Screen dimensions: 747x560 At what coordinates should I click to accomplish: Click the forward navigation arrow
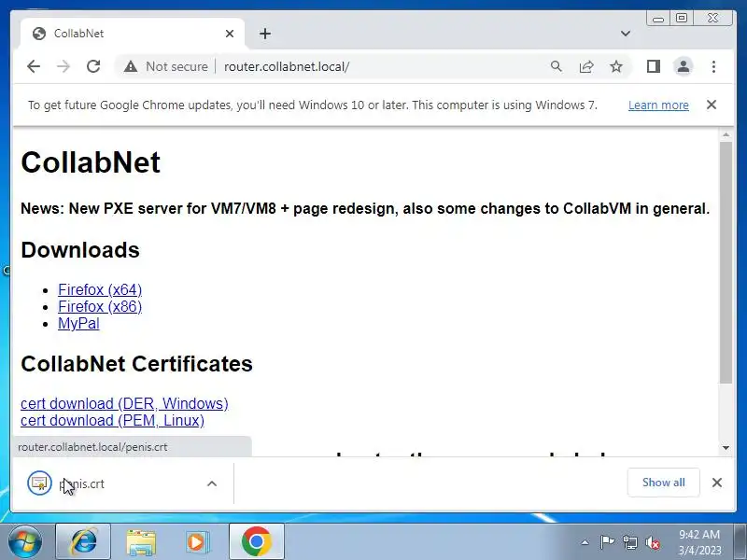coord(63,66)
